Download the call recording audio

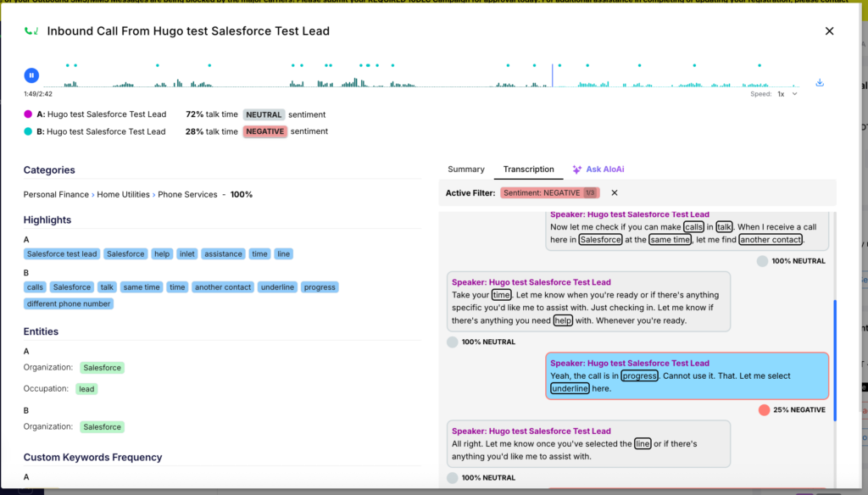tap(820, 82)
